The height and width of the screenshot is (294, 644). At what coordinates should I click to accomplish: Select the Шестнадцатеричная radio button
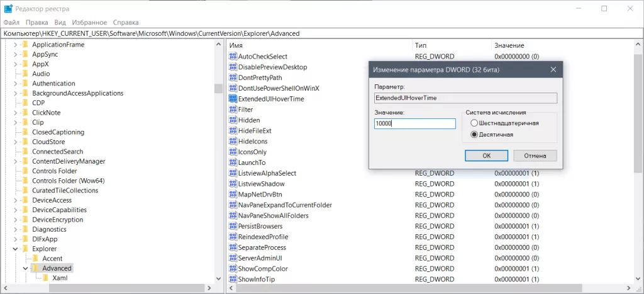point(474,123)
